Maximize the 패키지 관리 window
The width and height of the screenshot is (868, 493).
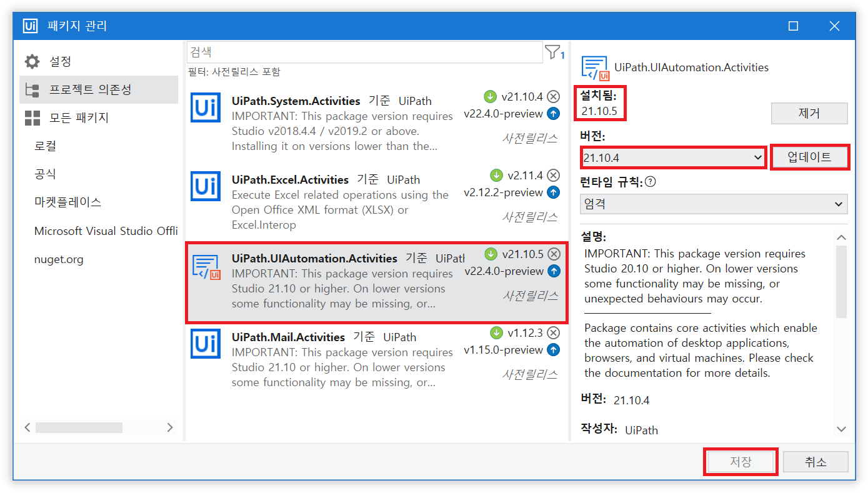(x=794, y=26)
